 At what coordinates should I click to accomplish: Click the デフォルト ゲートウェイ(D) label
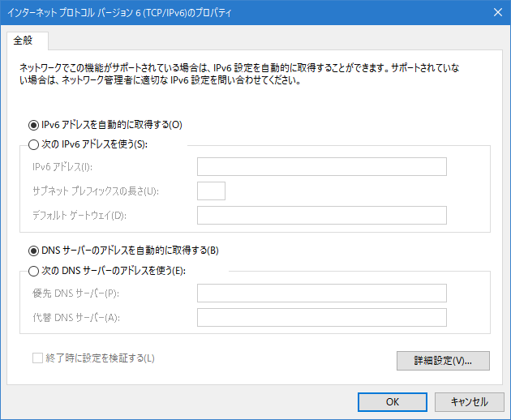79,216
